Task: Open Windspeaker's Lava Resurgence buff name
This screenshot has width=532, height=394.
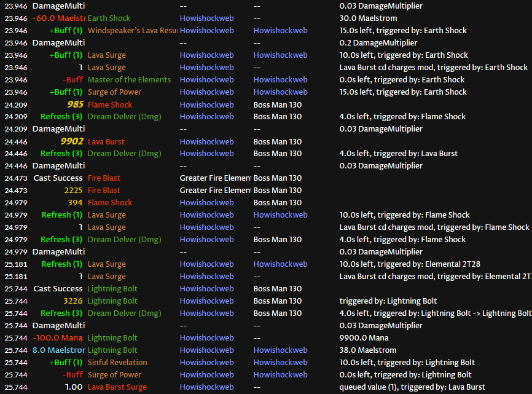Action: [132, 31]
